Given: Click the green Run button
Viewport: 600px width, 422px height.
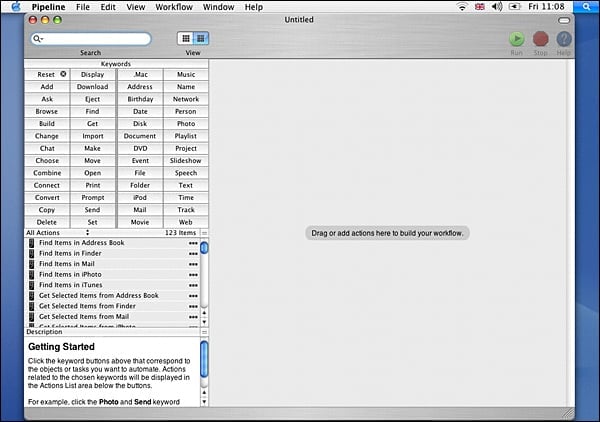Looking at the screenshot, I should [x=517, y=39].
